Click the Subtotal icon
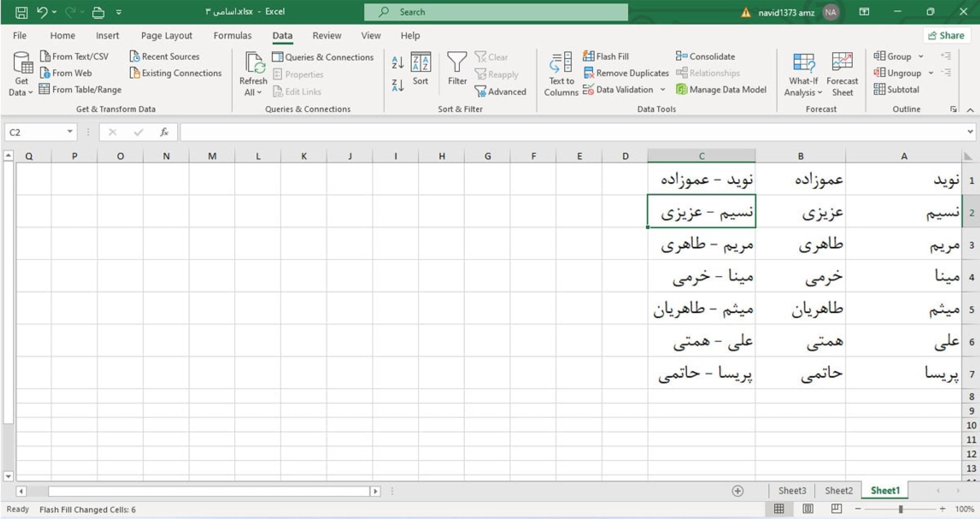Image resolution: width=980 pixels, height=519 pixels. (879, 89)
